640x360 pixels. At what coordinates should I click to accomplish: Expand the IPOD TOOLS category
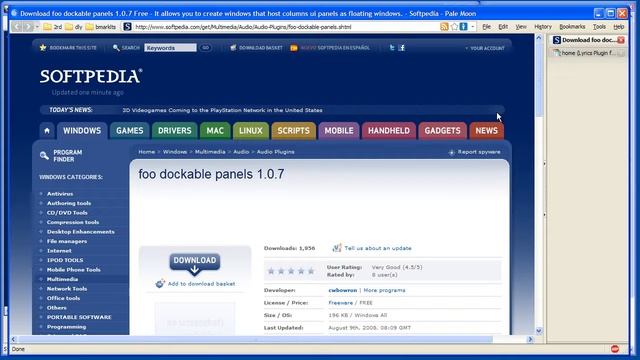coord(65,260)
